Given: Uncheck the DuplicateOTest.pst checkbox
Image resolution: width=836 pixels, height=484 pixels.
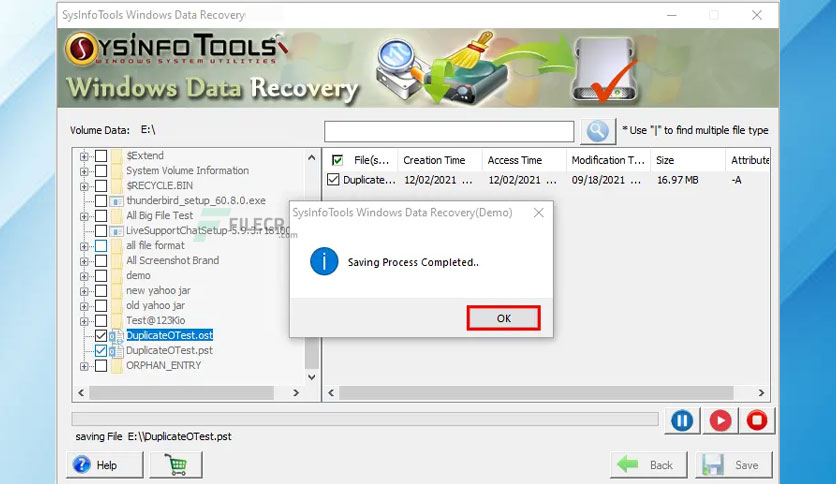Looking at the screenshot, I should [x=101, y=351].
